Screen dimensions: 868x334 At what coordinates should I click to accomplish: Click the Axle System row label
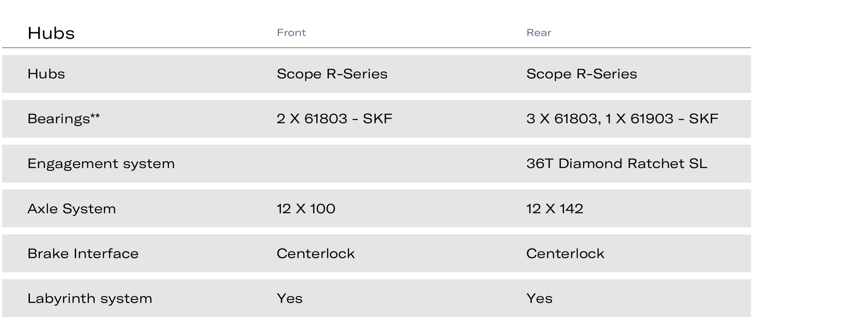[71, 209]
